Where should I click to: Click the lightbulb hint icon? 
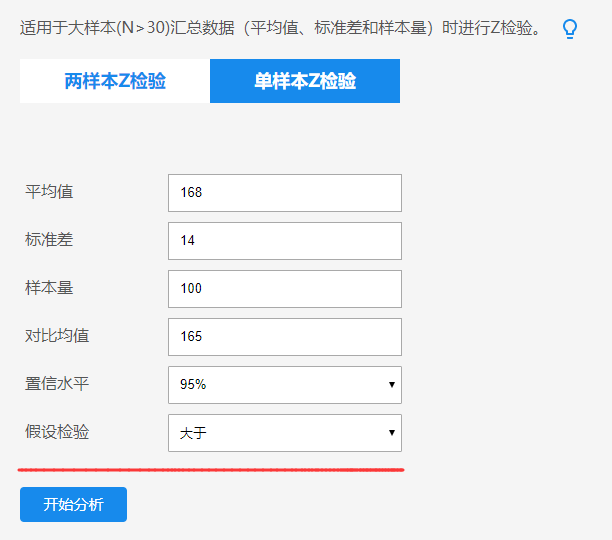pyautogui.click(x=570, y=29)
